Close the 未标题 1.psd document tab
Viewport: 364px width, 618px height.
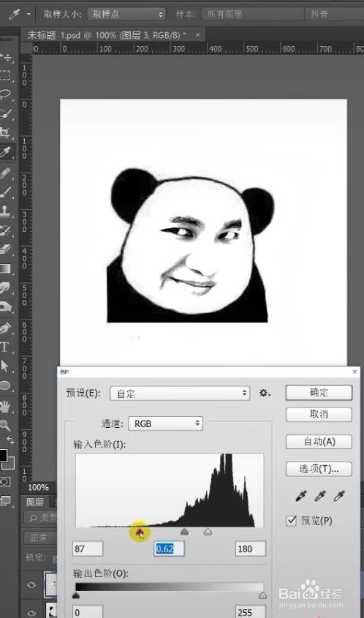coord(198,34)
